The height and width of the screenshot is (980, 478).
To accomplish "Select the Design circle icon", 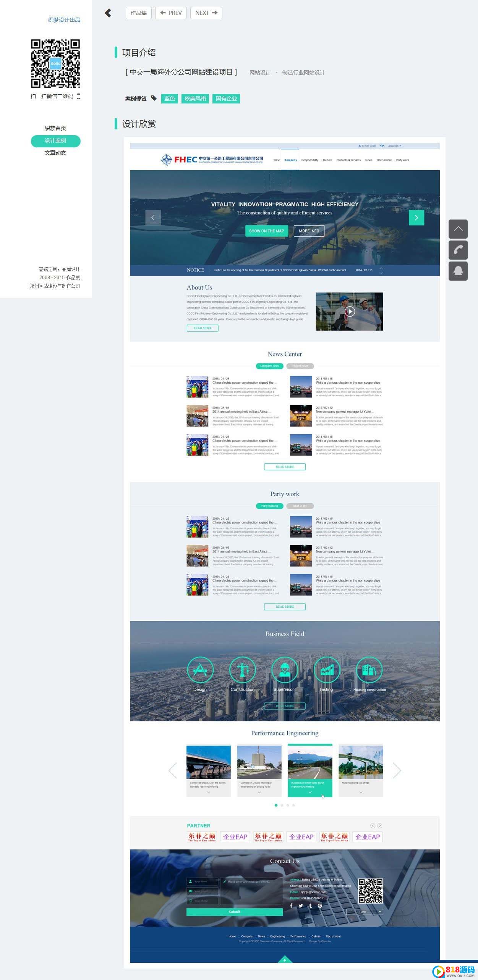I will (x=200, y=670).
